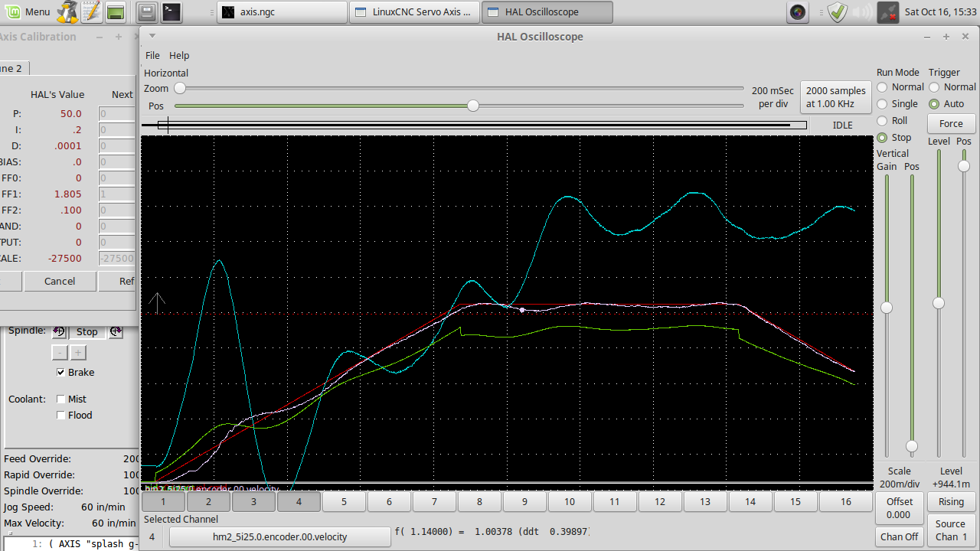Click the FF1 value 1.805
The image size is (980, 551).
(x=68, y=194)
